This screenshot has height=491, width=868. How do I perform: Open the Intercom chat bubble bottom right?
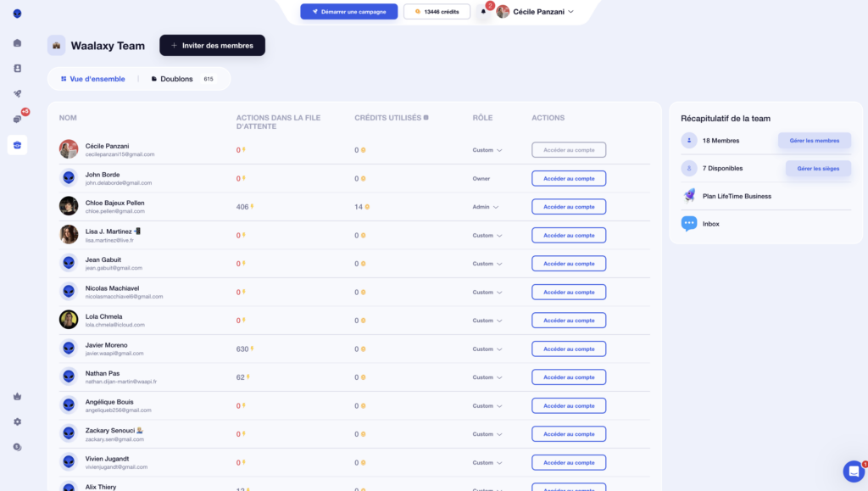853,471
